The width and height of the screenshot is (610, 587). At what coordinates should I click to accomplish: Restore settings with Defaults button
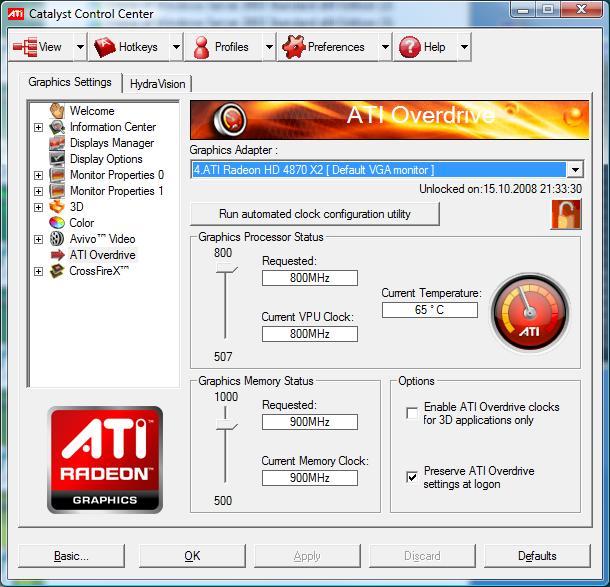click(537, 555)
